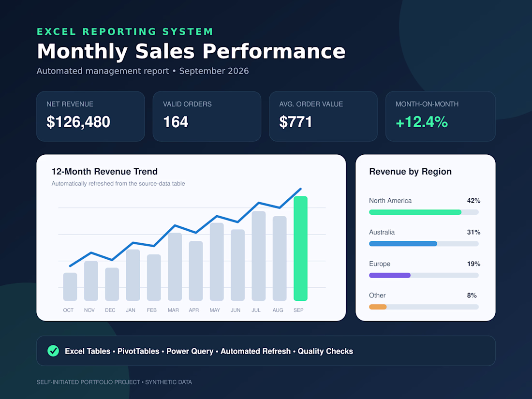The width and height of the screenshot is (532, 399).
Task: Click the Other orange progress bar
Action: pyautogui.click(x=378, y=307)
